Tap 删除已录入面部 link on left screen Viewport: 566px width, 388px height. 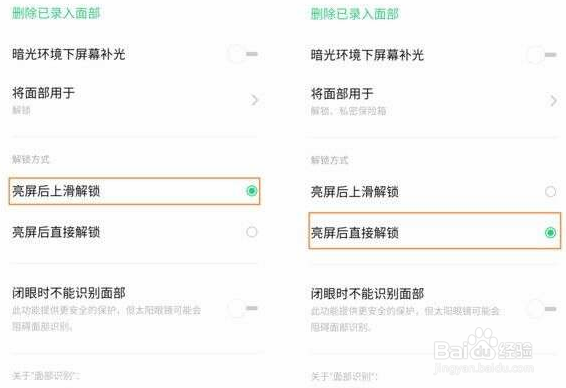point(56,13)
